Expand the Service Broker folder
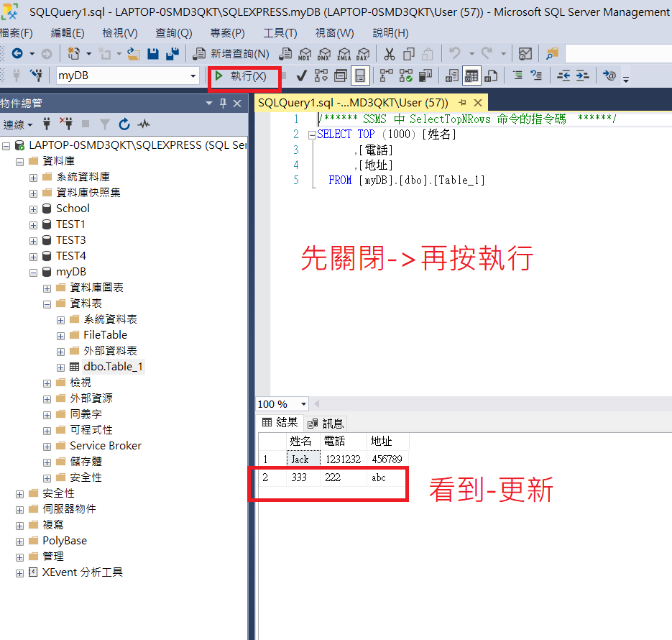Viewport: 672px width, 640px height. pos(47,447)
